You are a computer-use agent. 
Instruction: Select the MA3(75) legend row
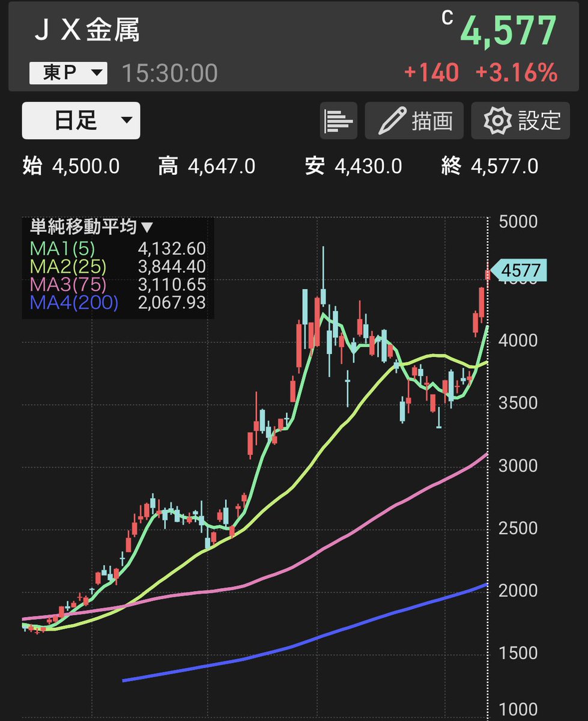(x=117, y=284)
